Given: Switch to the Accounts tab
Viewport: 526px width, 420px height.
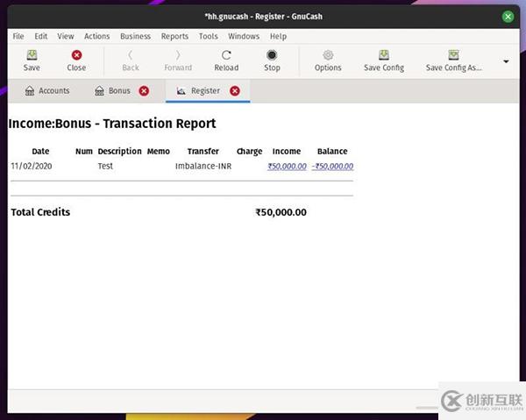Looking at the screenshot, I should click(x=47, y=91).
